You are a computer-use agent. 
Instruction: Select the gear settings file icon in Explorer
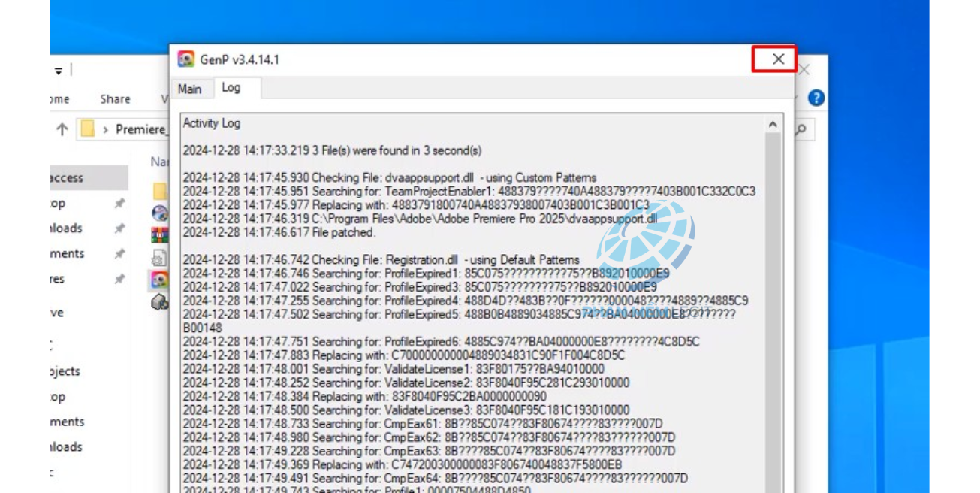[x=160, y=258]
